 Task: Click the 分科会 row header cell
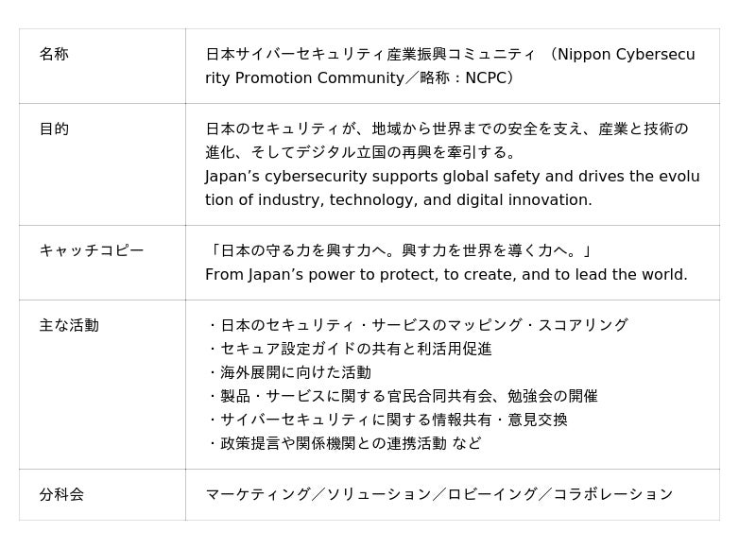61,495
